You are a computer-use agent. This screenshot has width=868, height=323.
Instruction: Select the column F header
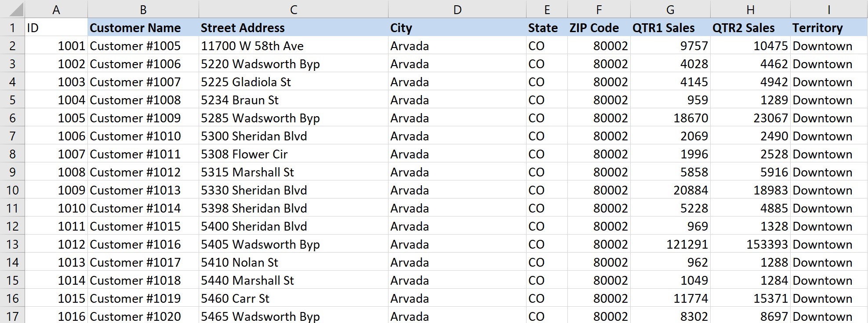click(x=599, y=9)
